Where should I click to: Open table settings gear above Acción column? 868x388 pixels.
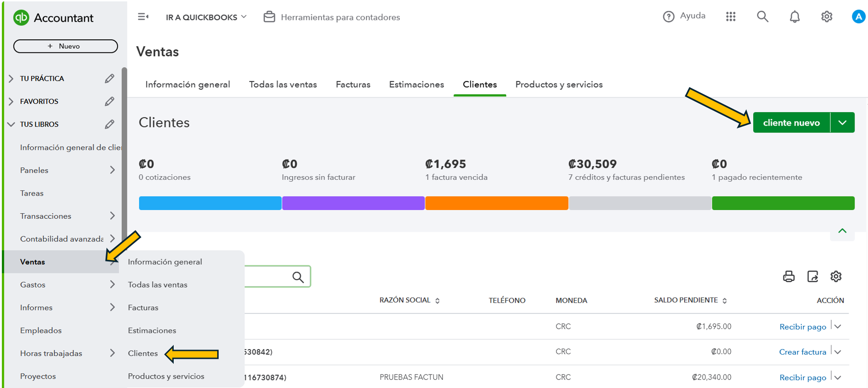pyautogui.click(x=836, y=277)
